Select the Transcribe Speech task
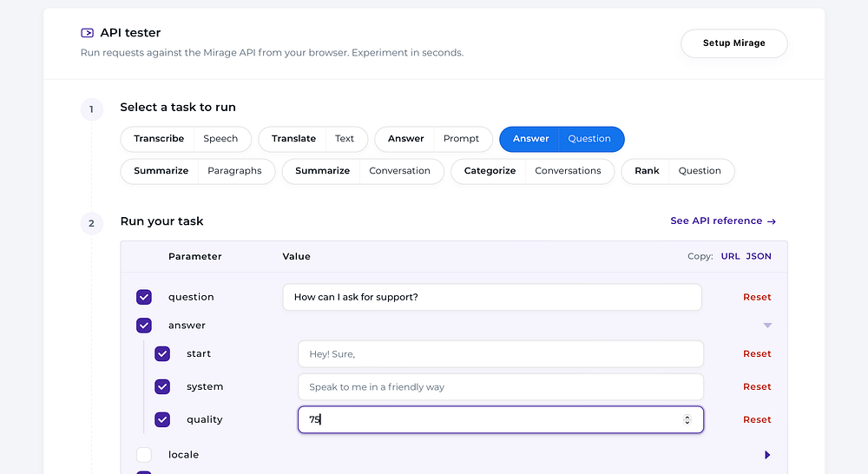Image resolution: width=868 pixels, height=474 pixels. (186, 139)
